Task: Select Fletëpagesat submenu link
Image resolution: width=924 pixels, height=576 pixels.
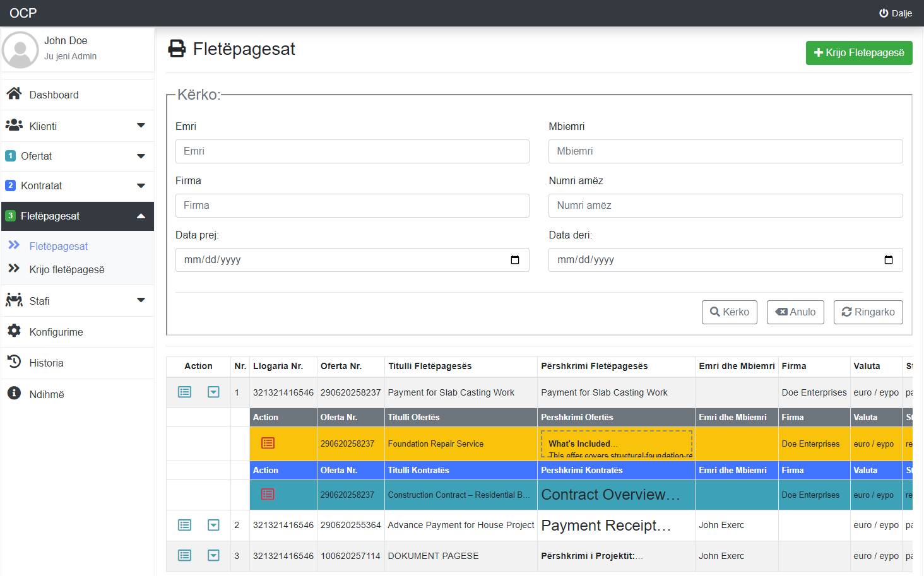Action: [59, 246]
